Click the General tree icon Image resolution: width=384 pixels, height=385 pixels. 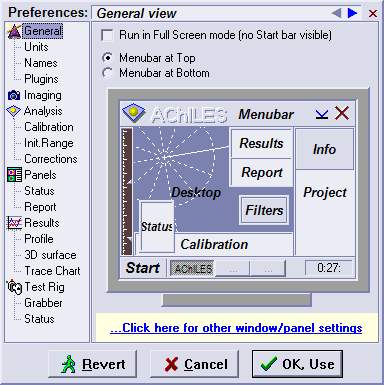pos(14,32)
